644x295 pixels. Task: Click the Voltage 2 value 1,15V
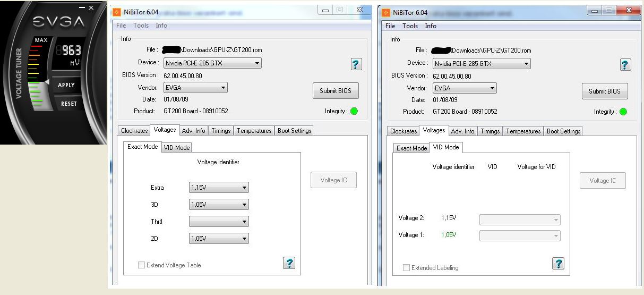pos(449,218)
